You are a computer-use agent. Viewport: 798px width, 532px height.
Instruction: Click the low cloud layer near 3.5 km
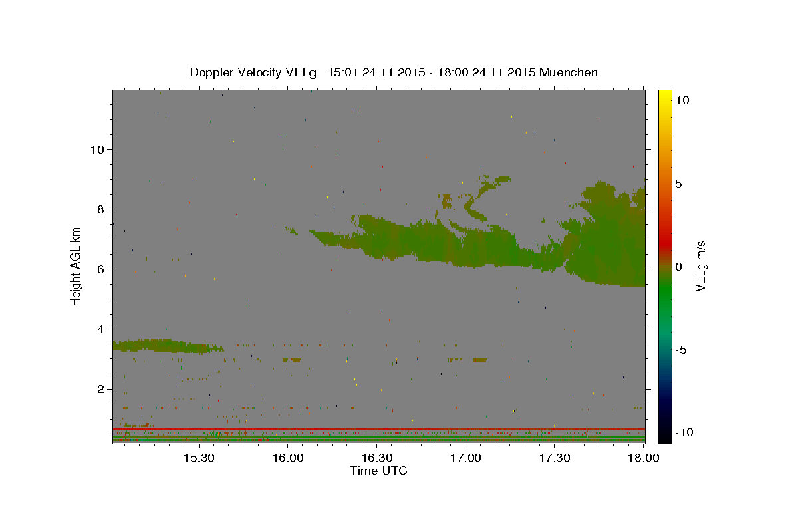click(166, 346)
